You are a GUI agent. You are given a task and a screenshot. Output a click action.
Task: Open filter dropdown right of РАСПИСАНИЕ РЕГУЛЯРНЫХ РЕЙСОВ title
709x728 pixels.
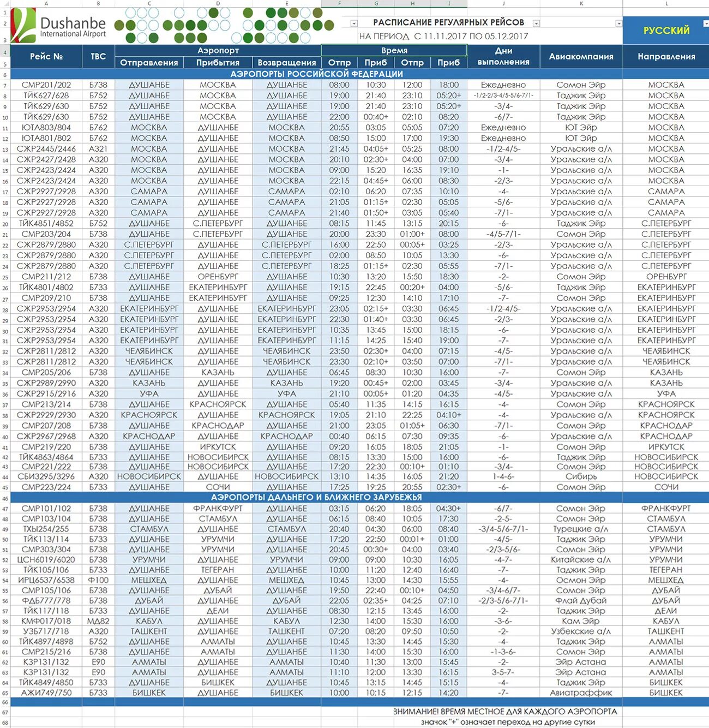click(536, 23)
